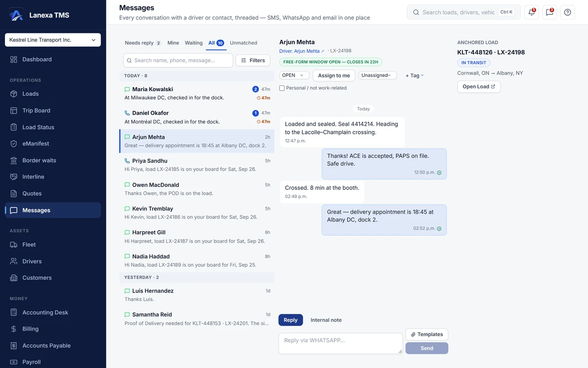This screenshot has height=368, width=588.
Task: Select the Internal note tab
Action: (x=326, y=320)
